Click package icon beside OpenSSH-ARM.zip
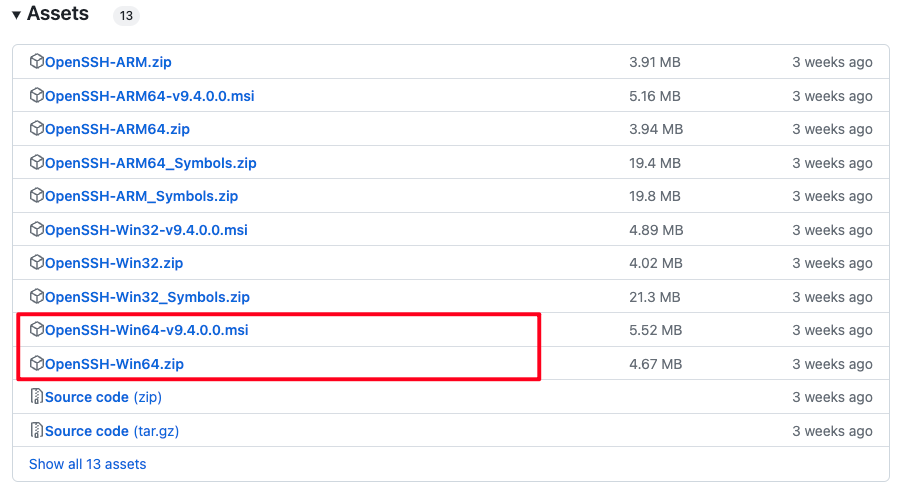The height and width of the screenshot is (486, 897). (37, 61)
